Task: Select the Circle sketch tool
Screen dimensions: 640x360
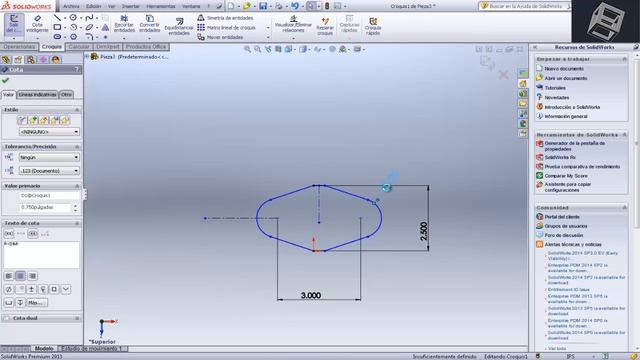Action: 73,18
